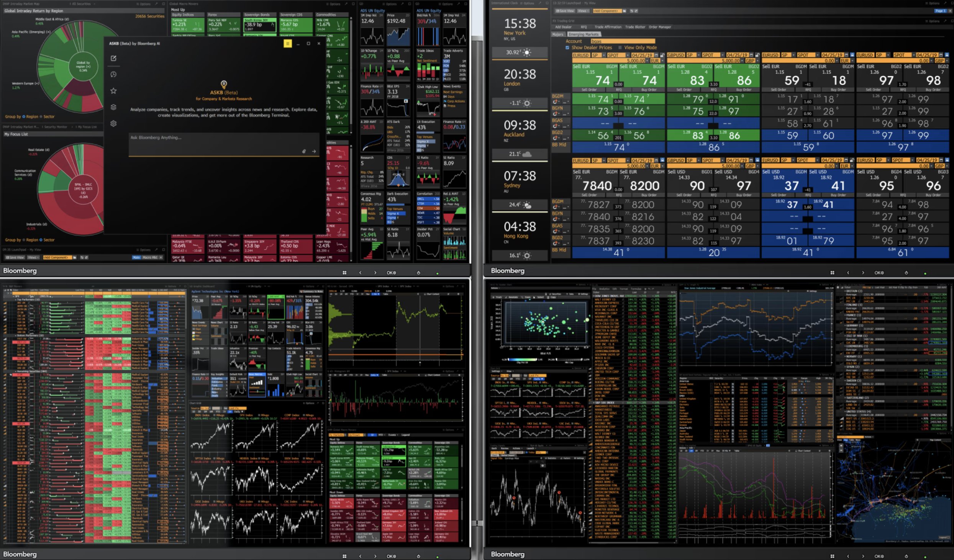954x560 pixels.
Task: Switch to the Emerging Markets tab
Action: pos(583,34)
